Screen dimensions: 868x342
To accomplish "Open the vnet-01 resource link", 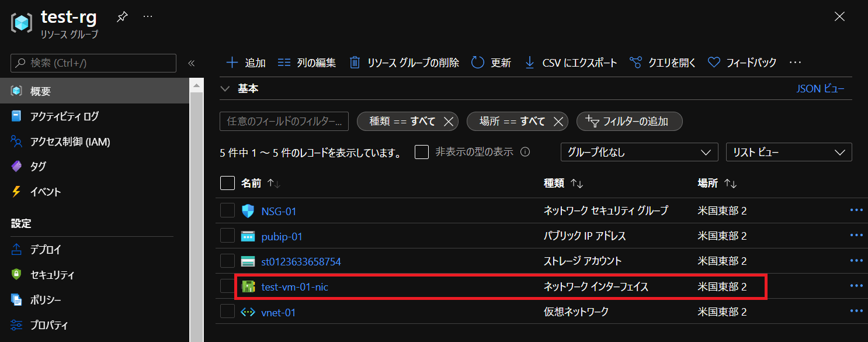I will [279, 312].
